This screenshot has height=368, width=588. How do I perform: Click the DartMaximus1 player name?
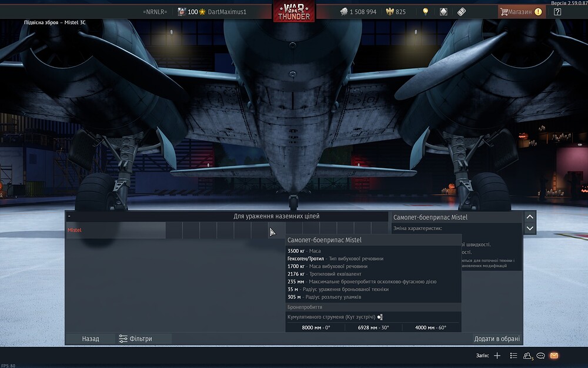pos(227,12)
